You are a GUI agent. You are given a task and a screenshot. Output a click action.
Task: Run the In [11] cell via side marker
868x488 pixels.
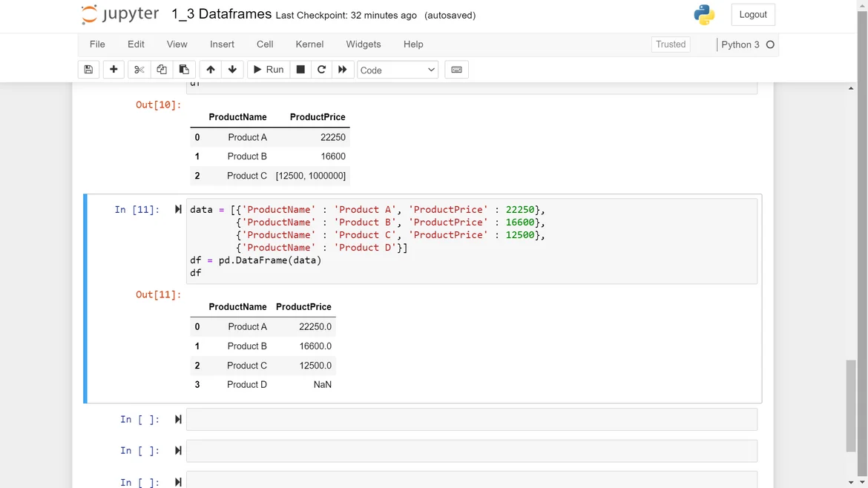click(178, 210)
